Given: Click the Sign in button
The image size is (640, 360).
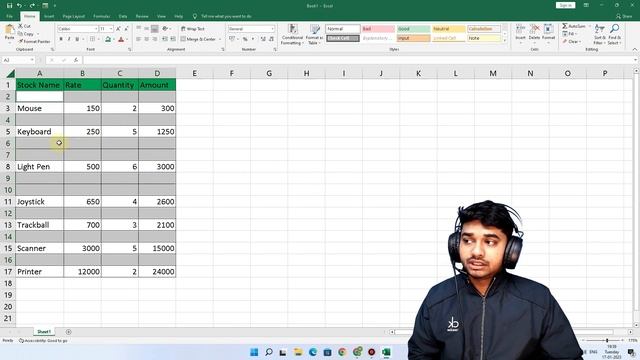Looking at the screenshot, I should 565,5.
